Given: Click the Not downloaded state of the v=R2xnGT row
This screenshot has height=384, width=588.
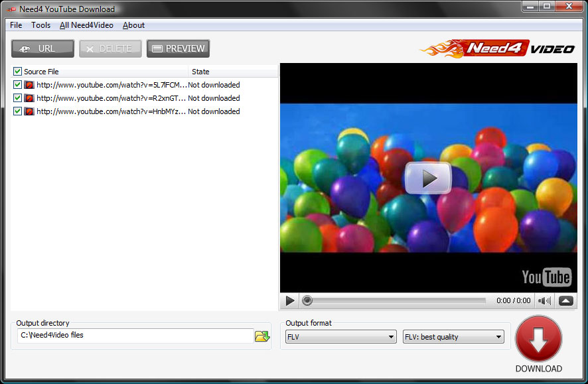Looking at the screenshot, I should [x=214, y=98].
